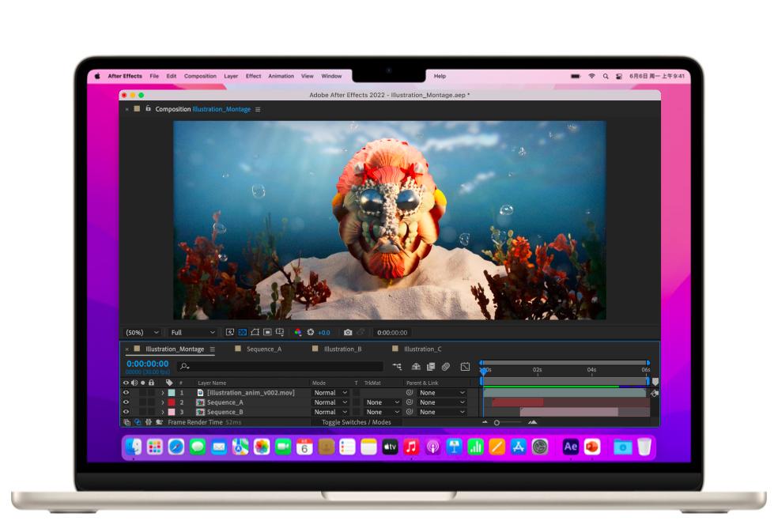This screenshot has height=532, width=774.
Task: Open PowerPoint from the Dock
Action: tap(592, 447)
